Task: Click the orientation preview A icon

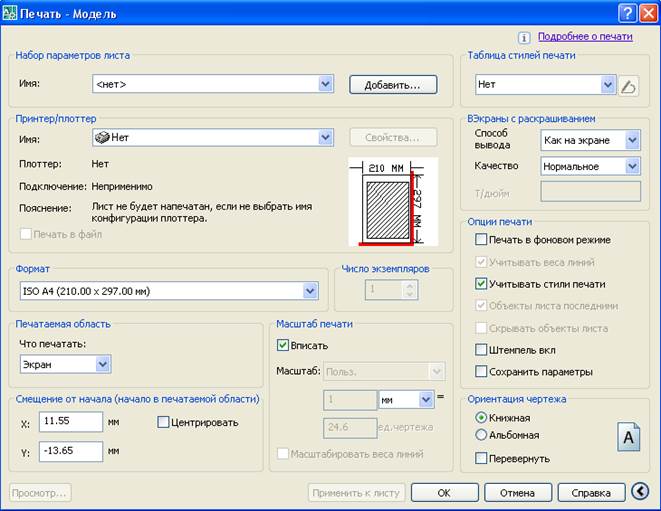Action: 628,438
